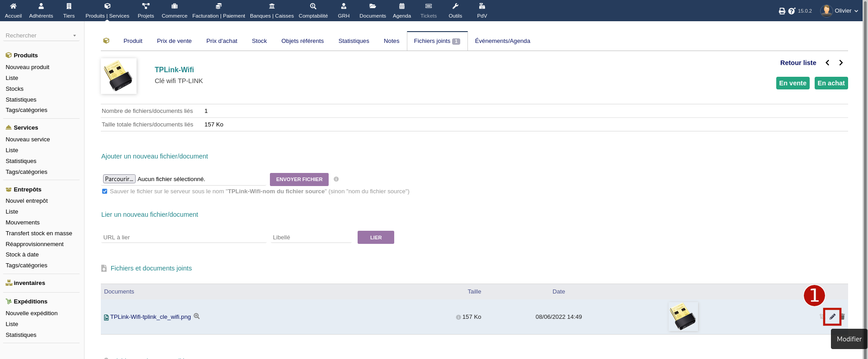Click the trash delete icon for file
The height and width of the screenshot is (359, 868).
coord(843,317)
